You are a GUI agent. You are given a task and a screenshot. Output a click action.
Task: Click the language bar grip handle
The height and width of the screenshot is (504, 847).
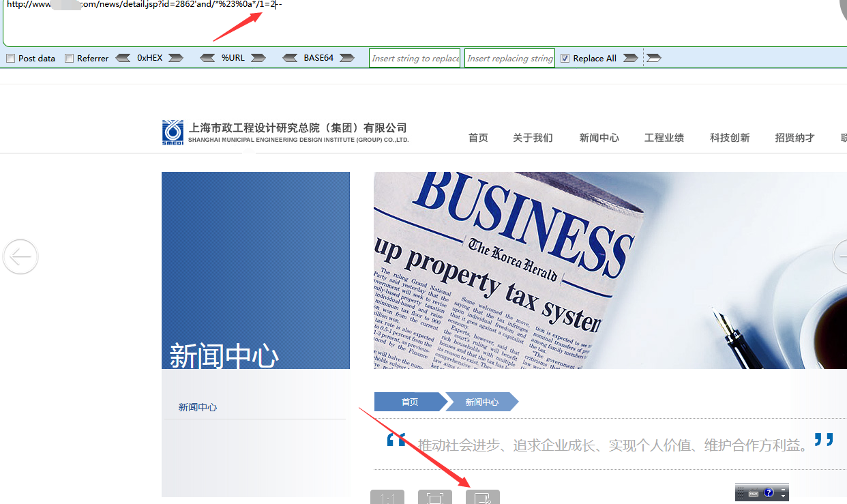(x=741, y=493)
